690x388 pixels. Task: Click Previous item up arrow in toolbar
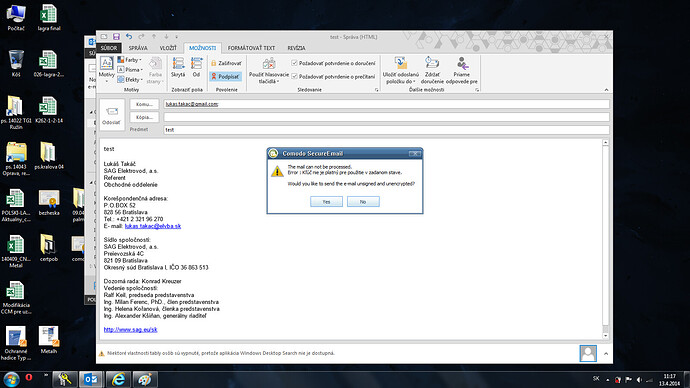pyautogui.click(x=154, y=37)
